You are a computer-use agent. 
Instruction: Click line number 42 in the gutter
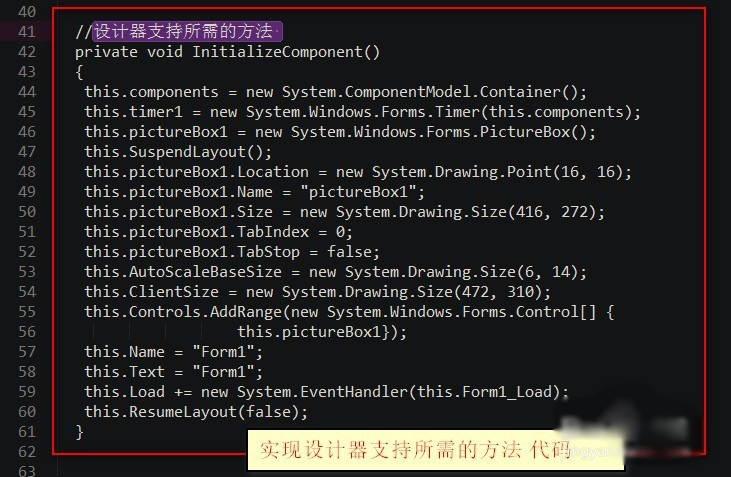[27, 51]
